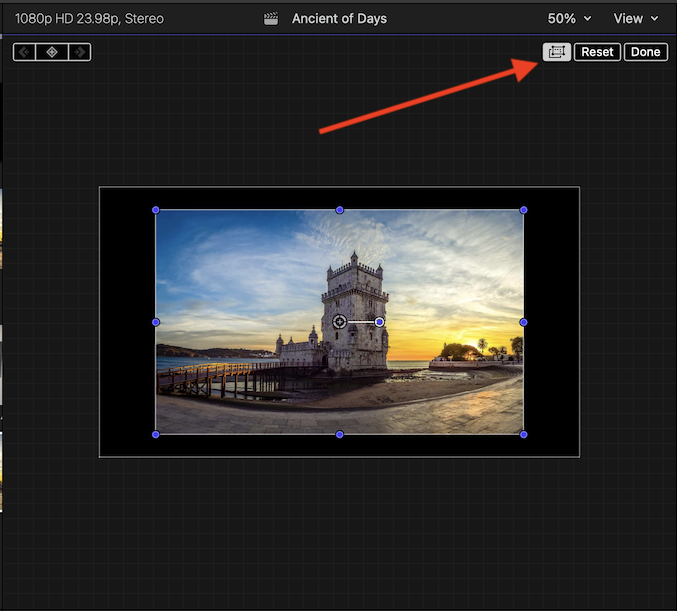
Task: Select the right-middle edge handle
Action: point(524,322)
